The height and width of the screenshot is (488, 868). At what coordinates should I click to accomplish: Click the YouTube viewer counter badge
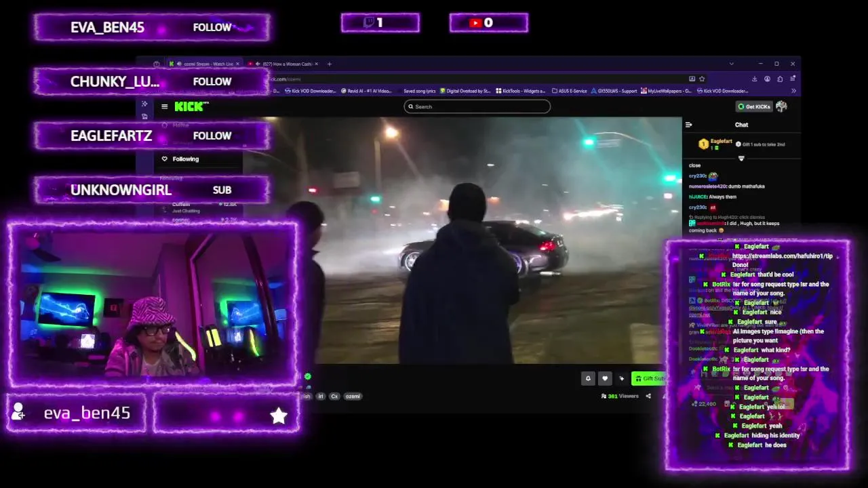tap(488, 23)
